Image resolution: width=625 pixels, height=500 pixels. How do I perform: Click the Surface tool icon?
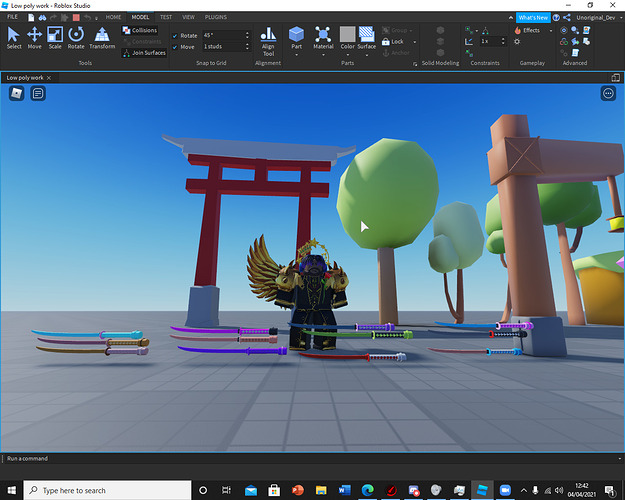[366, 34]
